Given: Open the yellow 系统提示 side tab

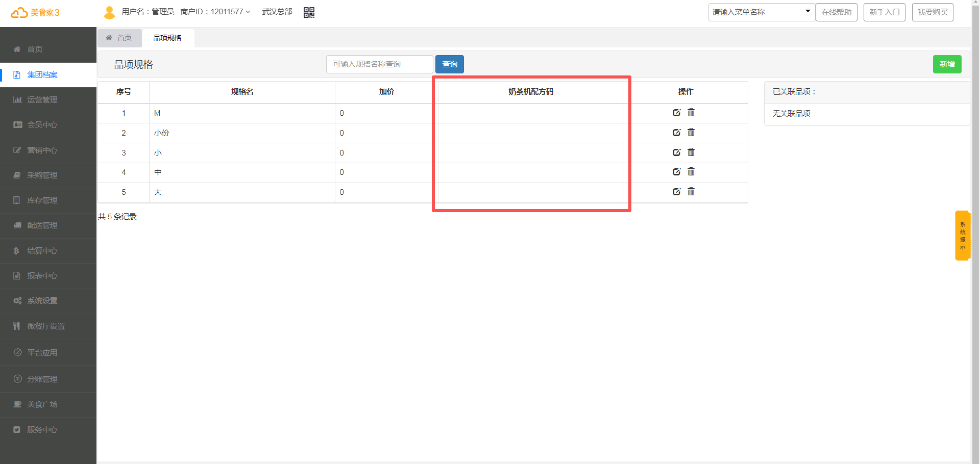Looking at the screenshot, I should 962,236.
